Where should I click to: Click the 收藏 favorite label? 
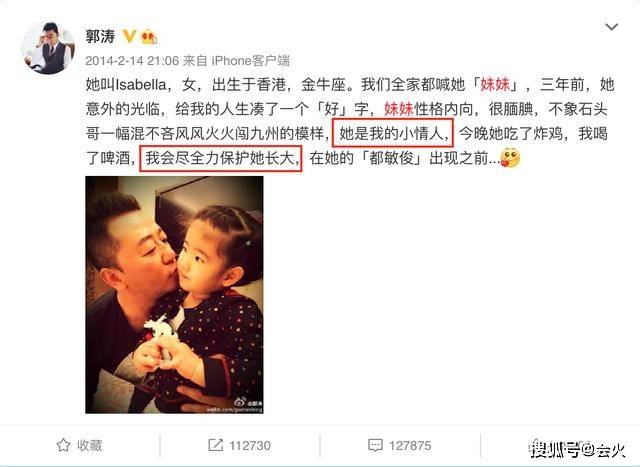click(x=89, y=445)
